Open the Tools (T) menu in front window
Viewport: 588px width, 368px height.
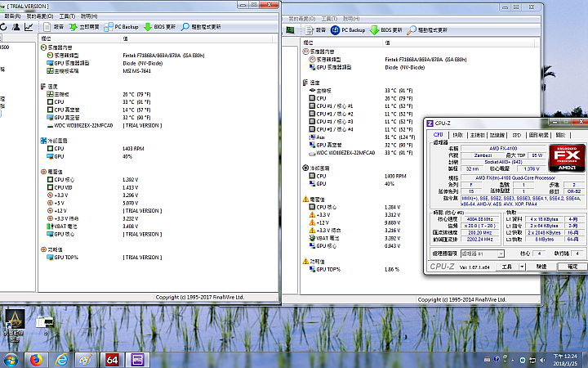67,16
